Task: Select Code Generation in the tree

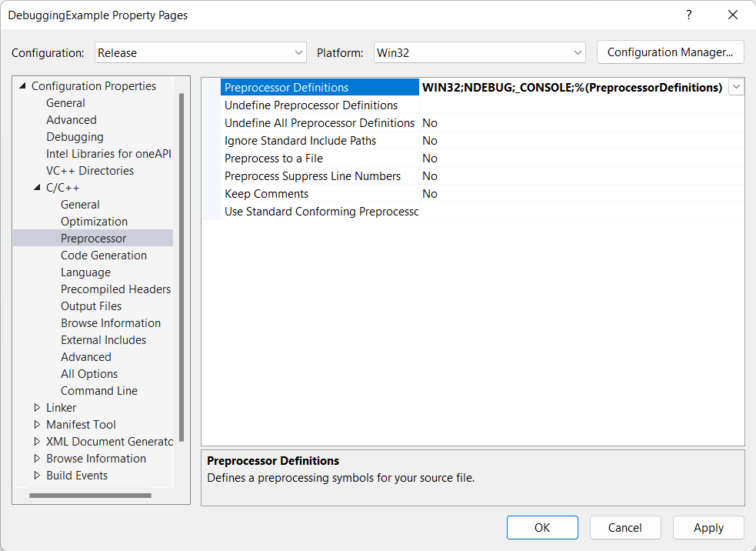Action: [104, 255]
